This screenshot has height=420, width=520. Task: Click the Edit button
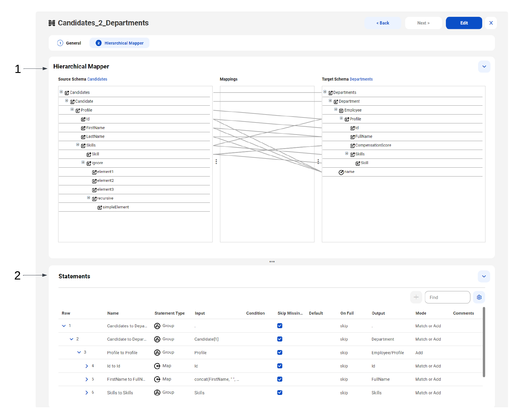coord(464,23)
